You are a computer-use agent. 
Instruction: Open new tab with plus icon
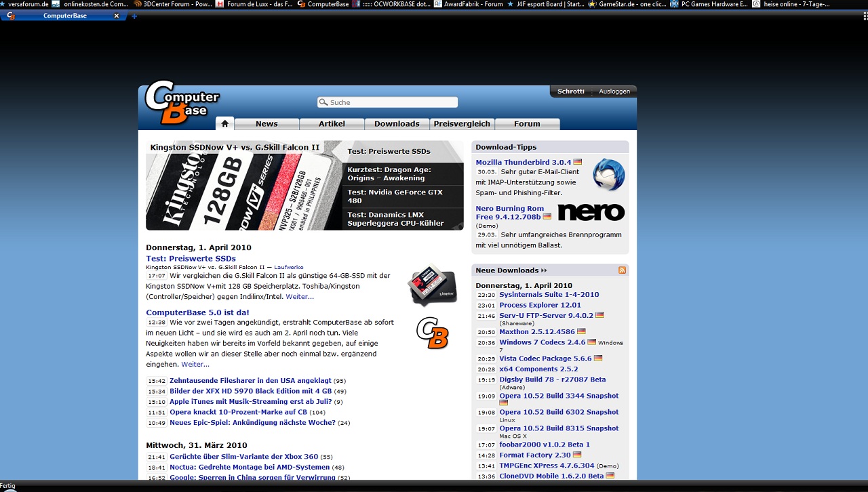[x=134, y=16]
